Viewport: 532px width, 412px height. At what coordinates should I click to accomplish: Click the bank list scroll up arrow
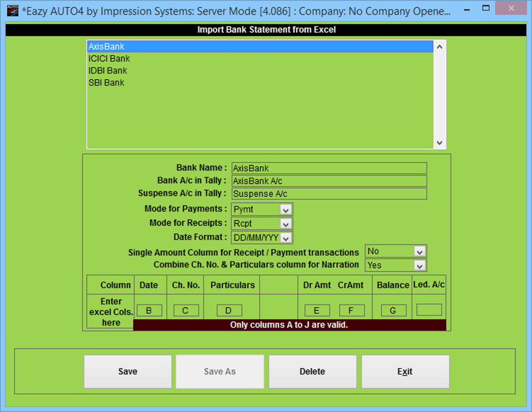click(439, 47)
